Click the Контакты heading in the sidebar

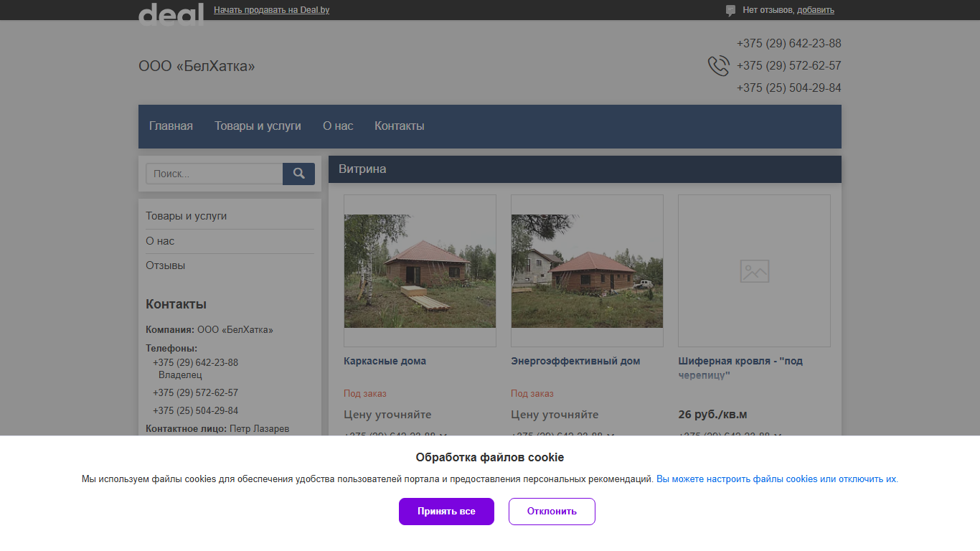tap(176, 304)
